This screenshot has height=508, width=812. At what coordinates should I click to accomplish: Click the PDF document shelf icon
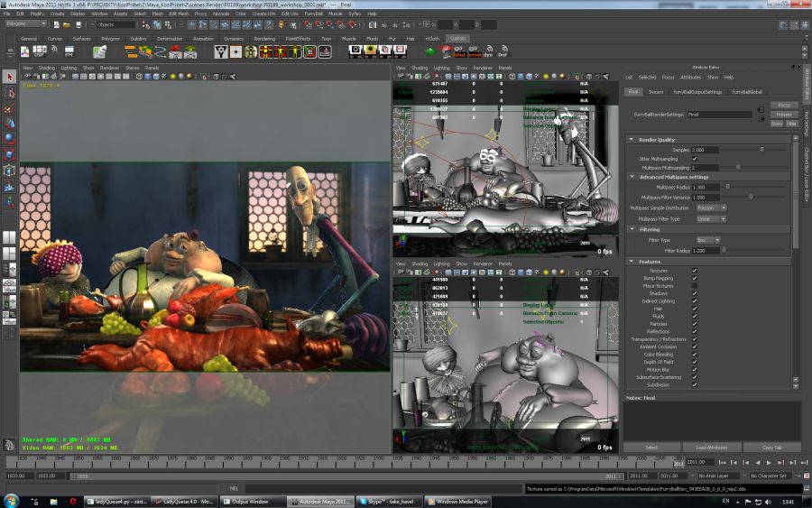[24, 51]
